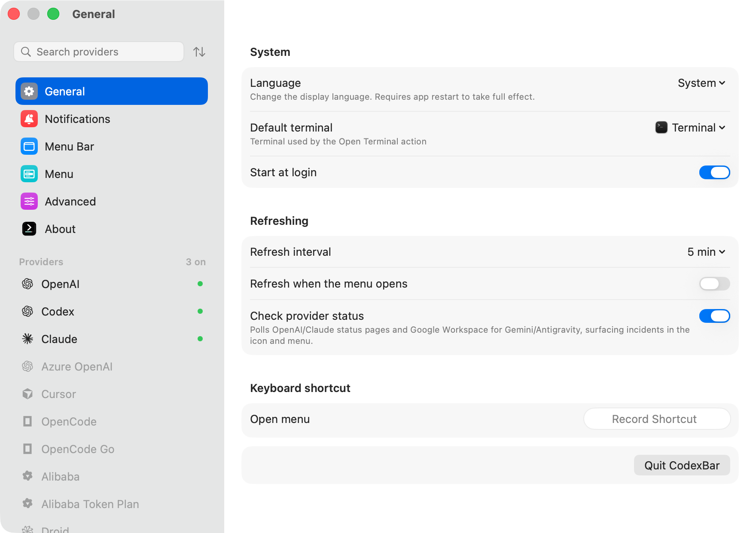
Task: Click Codex green status dot
Action: point(200,311)
